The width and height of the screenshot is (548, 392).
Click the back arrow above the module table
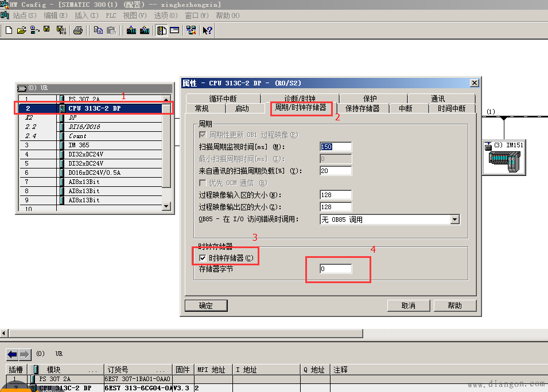[12, 354]
